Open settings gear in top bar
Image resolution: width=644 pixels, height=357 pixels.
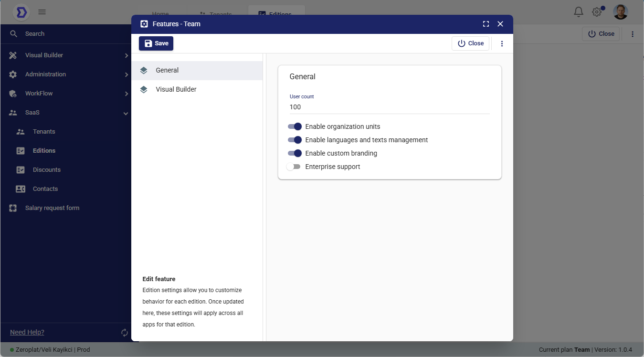[x=597, y=12]
